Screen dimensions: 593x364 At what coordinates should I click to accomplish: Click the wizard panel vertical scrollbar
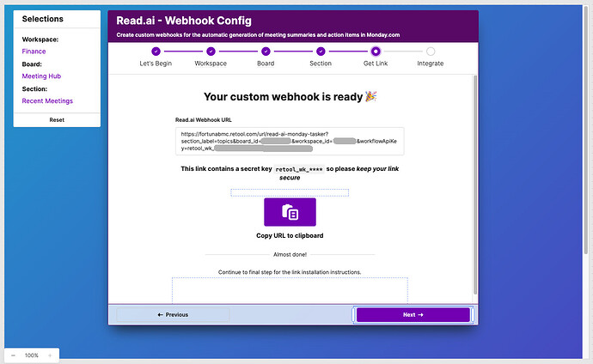pyautogui.click(x=475, y=185)
